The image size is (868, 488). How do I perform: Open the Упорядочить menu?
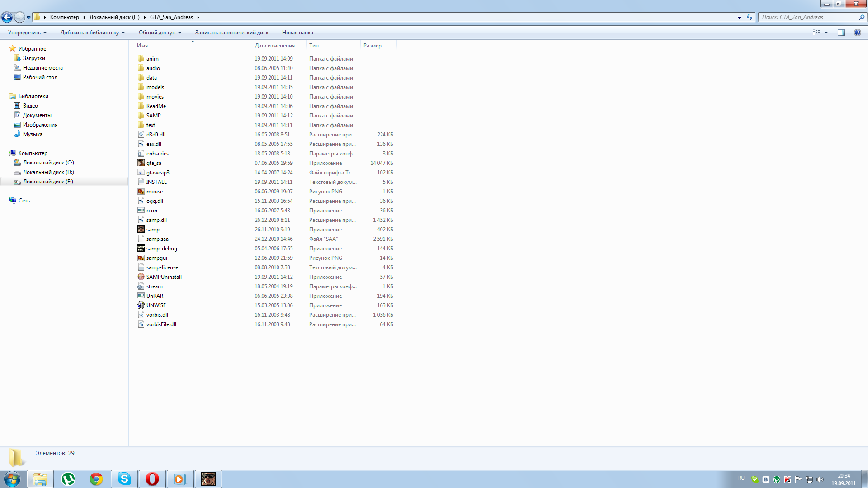point(27,33)
